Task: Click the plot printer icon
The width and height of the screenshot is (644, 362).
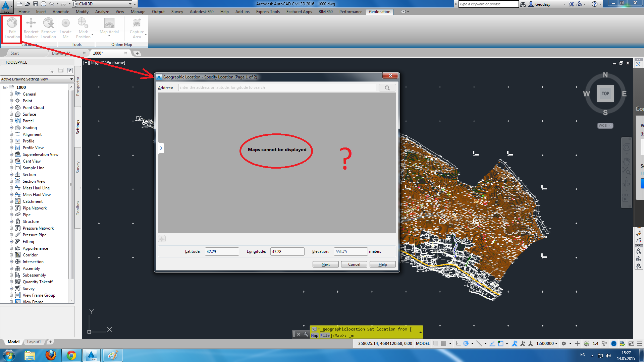Action: click(x=44, y=4)
